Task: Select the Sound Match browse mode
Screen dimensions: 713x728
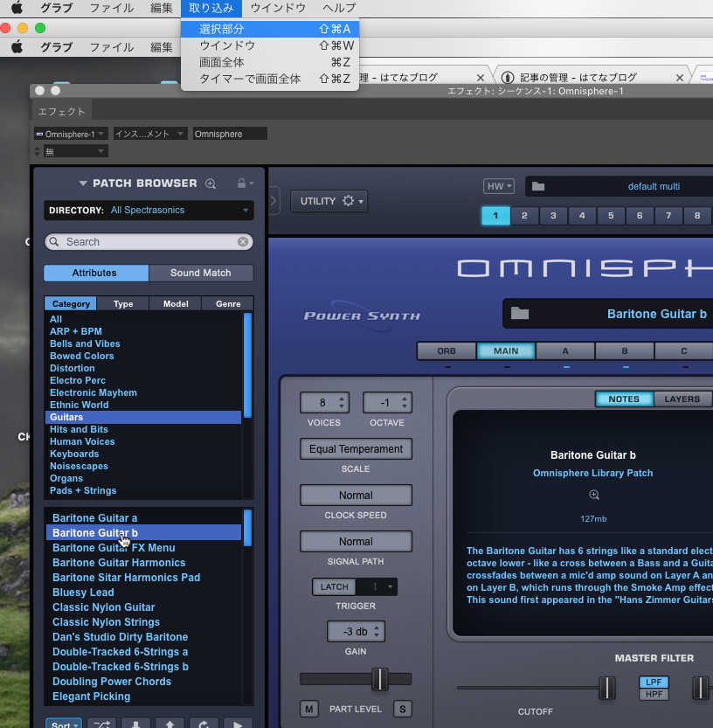Action: tap(201, 273)
